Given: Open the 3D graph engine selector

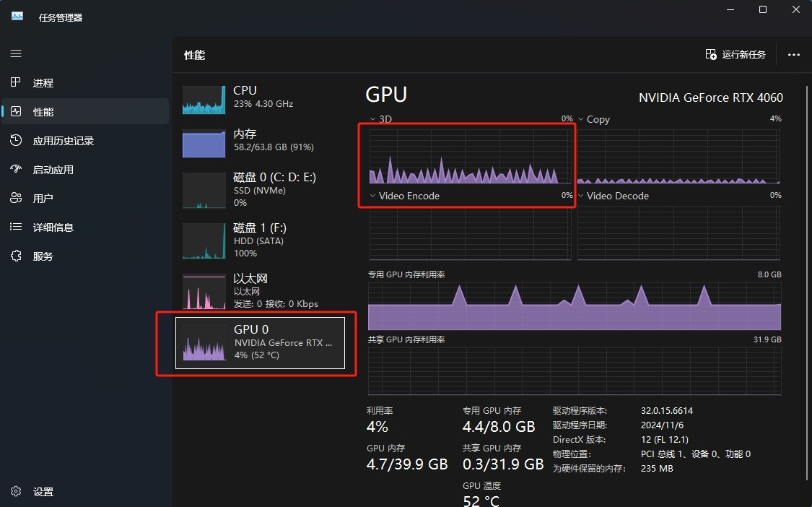Looking at the screenshot, I should click(x=373, y=118).
